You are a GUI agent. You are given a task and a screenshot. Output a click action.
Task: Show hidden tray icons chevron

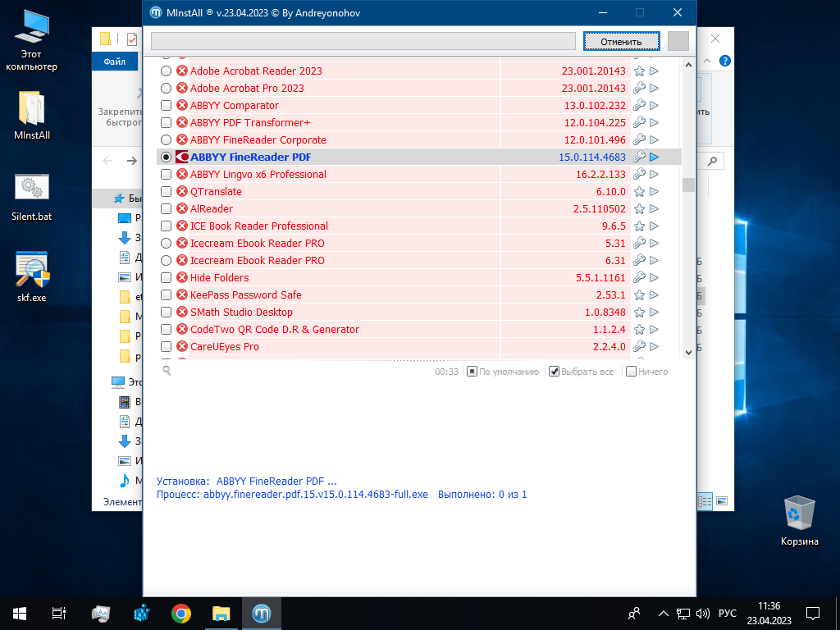(663, 614)
